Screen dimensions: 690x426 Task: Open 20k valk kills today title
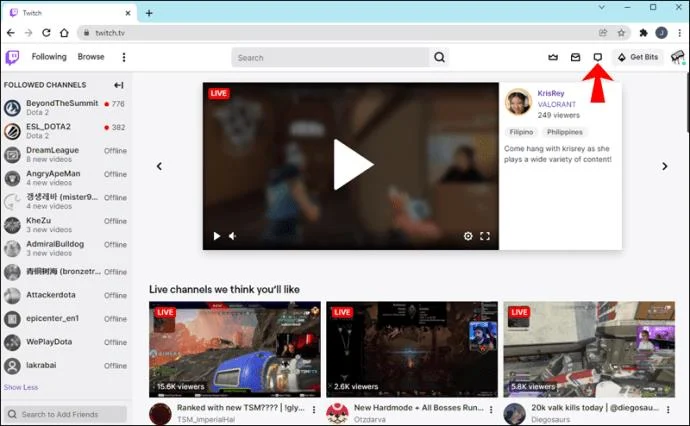click(595, 408)
